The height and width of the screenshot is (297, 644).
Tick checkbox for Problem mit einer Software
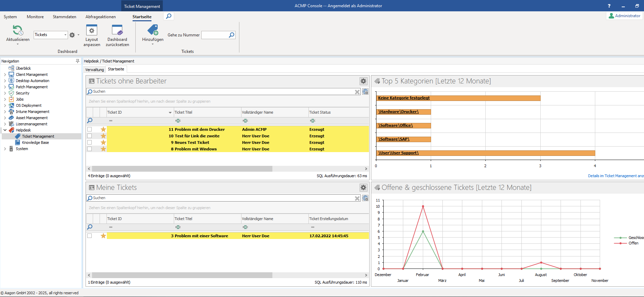click(90, 236)
